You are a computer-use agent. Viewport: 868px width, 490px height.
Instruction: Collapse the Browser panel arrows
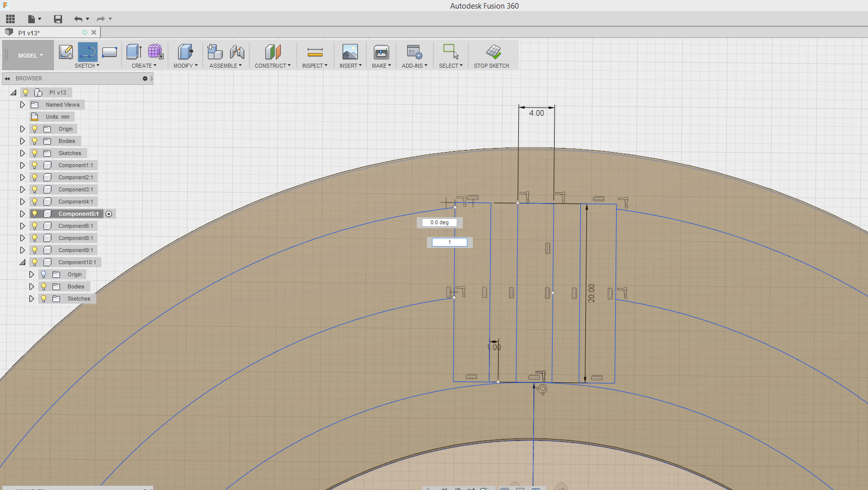point(7,79)
